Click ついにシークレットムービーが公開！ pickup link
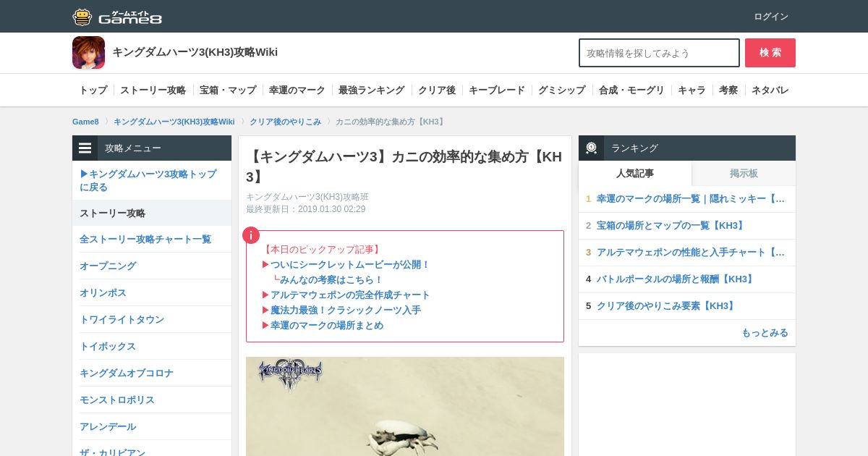 [x=350, y=265]
